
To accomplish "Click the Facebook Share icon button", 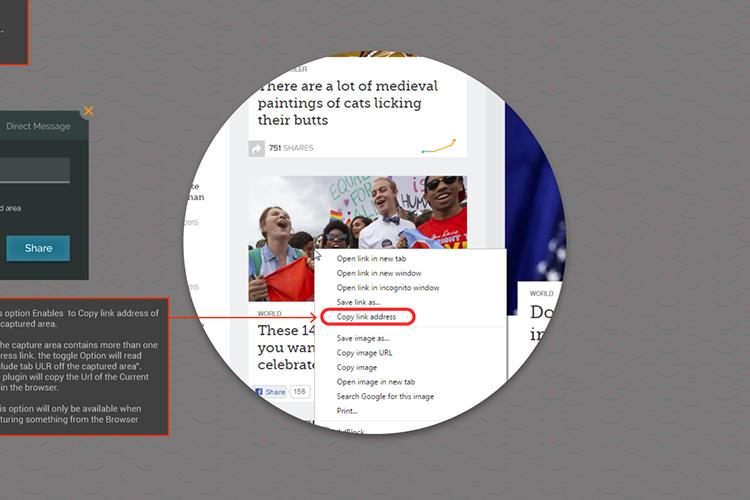I will click(271, 392).
